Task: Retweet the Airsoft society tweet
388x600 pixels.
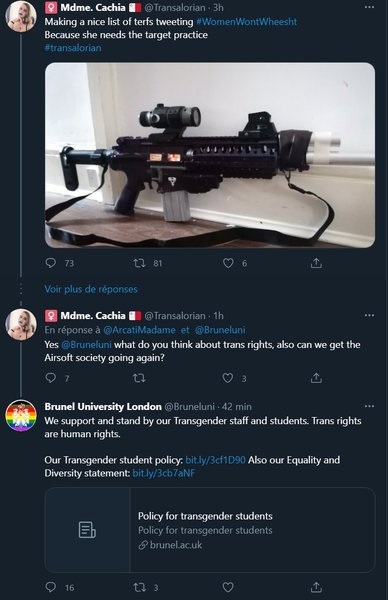Action: coord(139,378)
